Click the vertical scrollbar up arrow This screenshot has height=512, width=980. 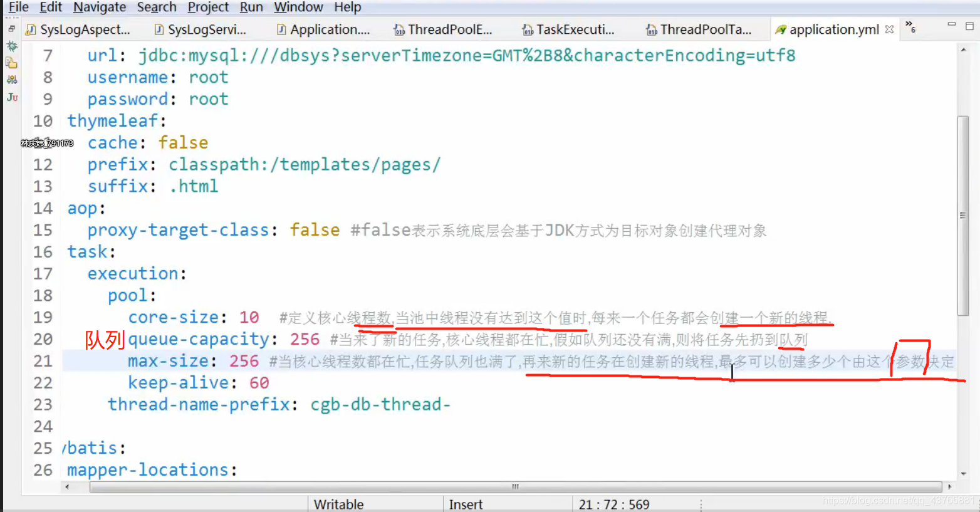963,50
